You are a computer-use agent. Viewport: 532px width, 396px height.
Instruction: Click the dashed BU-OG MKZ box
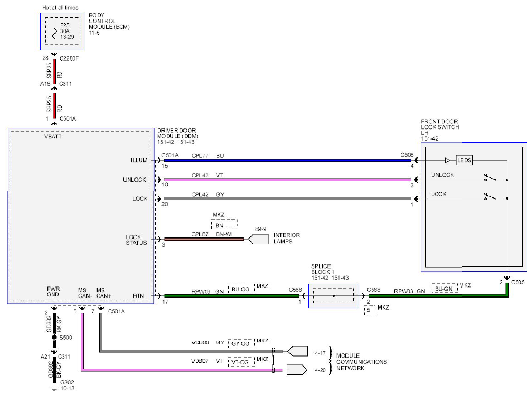(241, 289)
